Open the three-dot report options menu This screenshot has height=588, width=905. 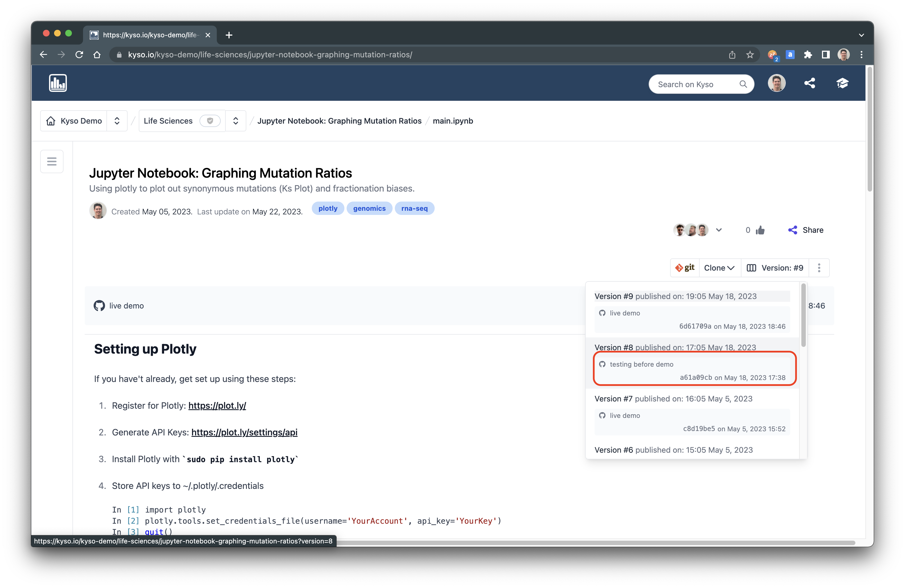point(819,268)
